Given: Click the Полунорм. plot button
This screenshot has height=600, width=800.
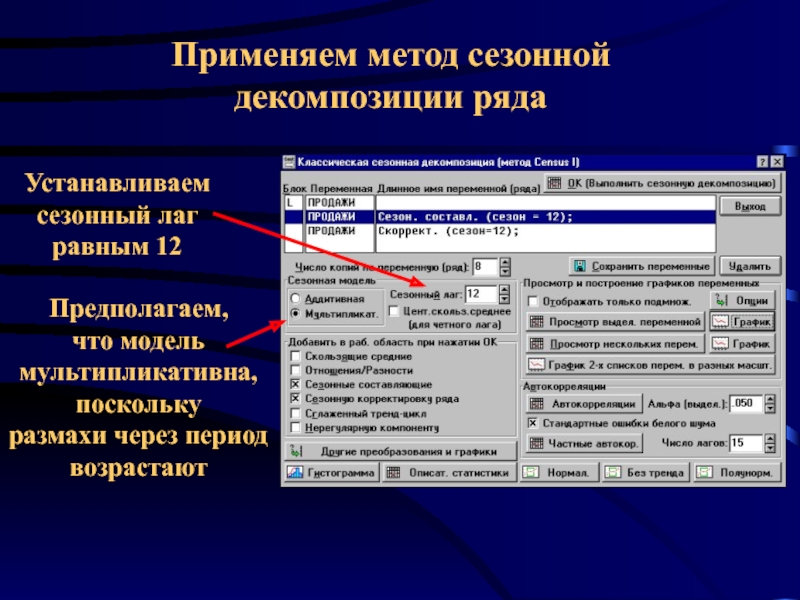Looking at the screenshot, I should [737, 473].
